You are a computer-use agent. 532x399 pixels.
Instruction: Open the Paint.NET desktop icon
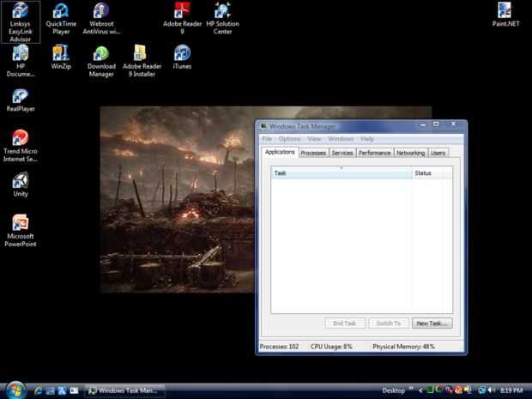point(505,15)
